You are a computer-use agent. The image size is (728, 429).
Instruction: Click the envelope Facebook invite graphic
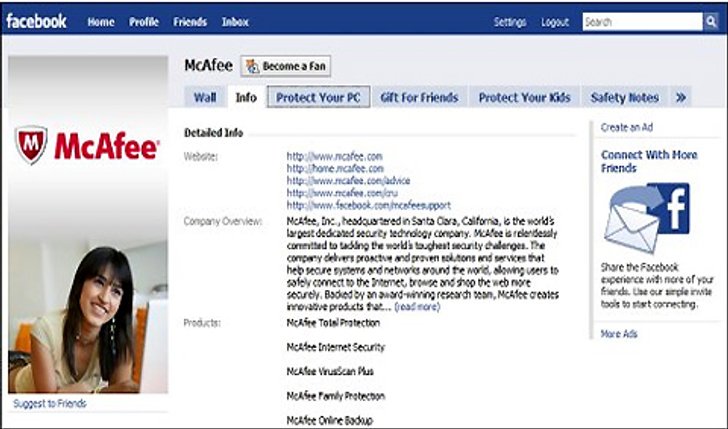[647, 218]
